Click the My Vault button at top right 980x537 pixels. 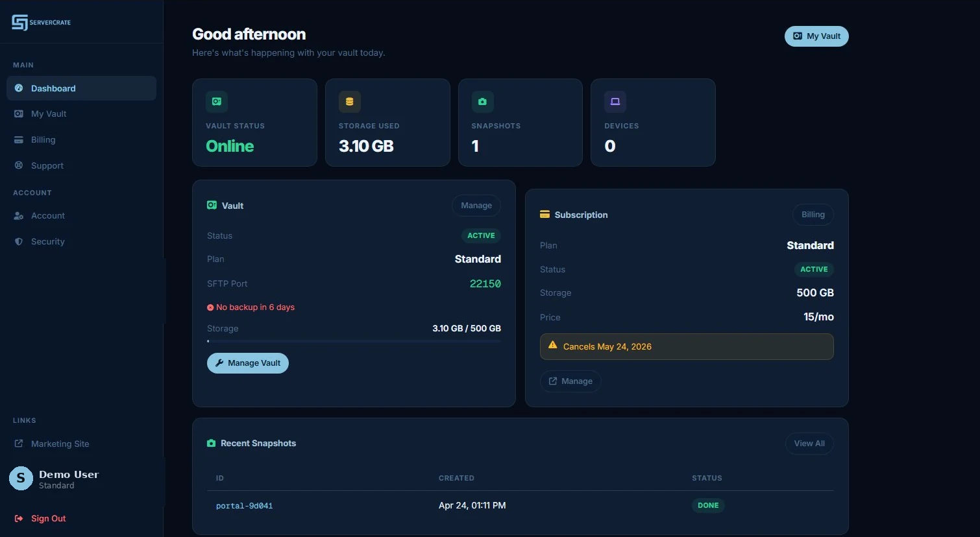816,36
